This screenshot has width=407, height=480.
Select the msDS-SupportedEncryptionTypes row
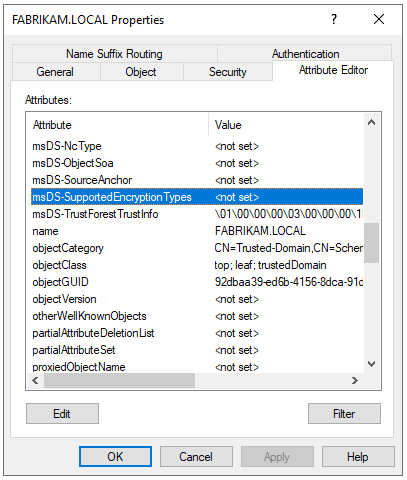197,197
